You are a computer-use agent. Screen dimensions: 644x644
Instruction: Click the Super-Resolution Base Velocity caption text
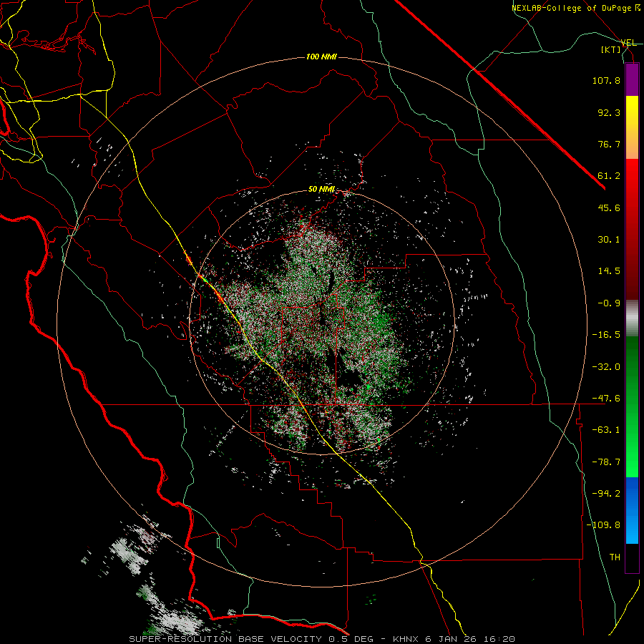tap(322, 639)
